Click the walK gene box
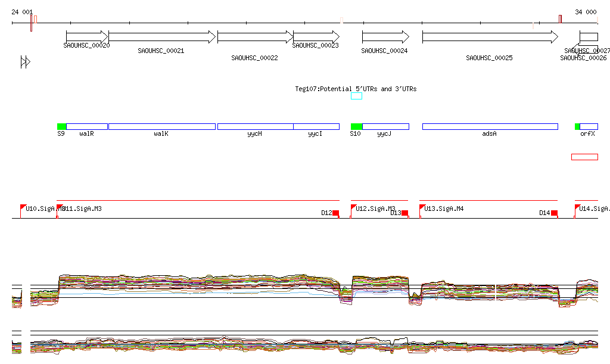The image size is (610, 364). [x=162, y=126]
